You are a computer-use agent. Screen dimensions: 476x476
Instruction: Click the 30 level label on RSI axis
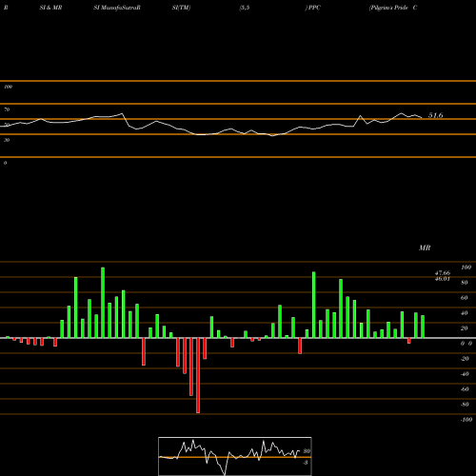(x=7, y=140)
